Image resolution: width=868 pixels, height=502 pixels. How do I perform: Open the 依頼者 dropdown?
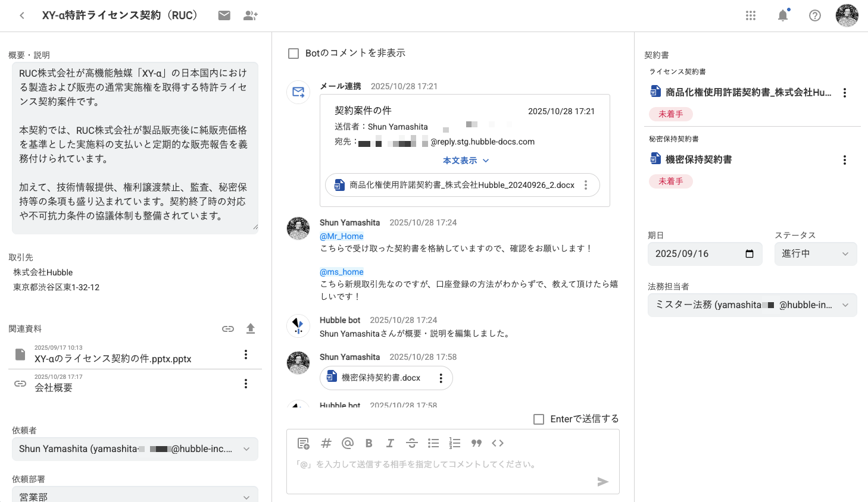(x=135, y=449)
